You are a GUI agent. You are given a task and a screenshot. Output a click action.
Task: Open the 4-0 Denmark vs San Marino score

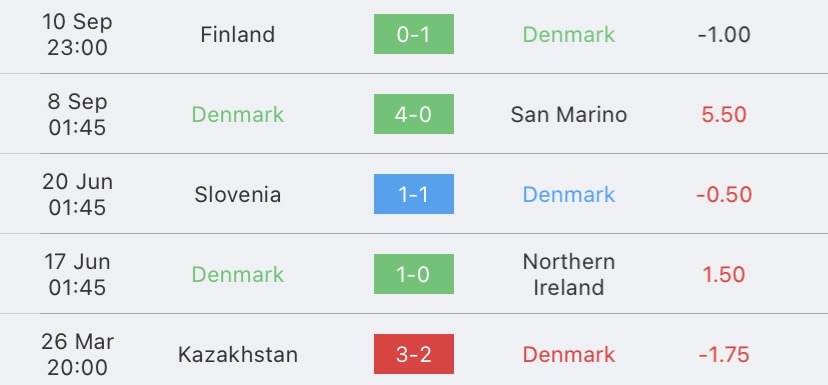coord(413,114)
